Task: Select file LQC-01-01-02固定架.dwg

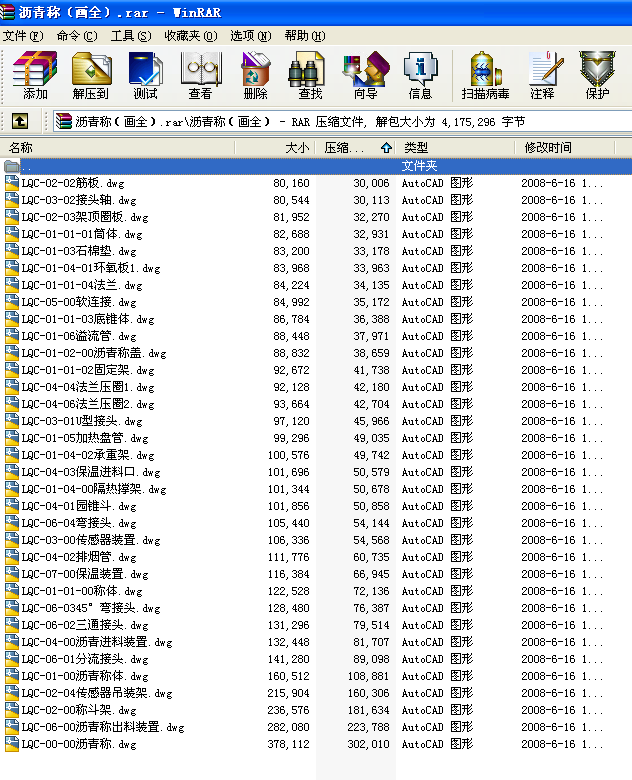Action: pyautogui.click(x=88, y=370)
